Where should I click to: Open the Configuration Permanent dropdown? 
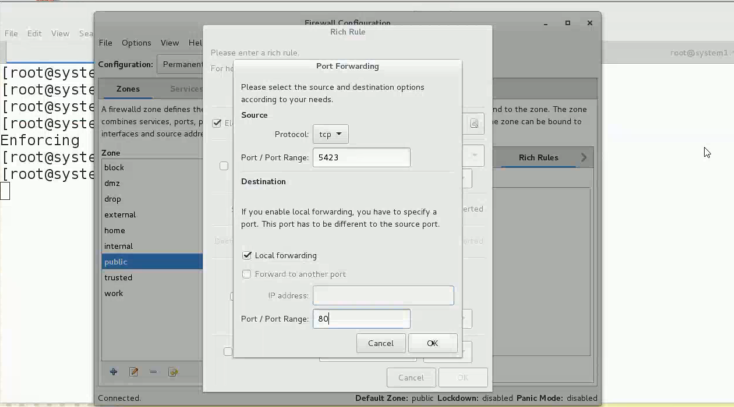point(182,65)
